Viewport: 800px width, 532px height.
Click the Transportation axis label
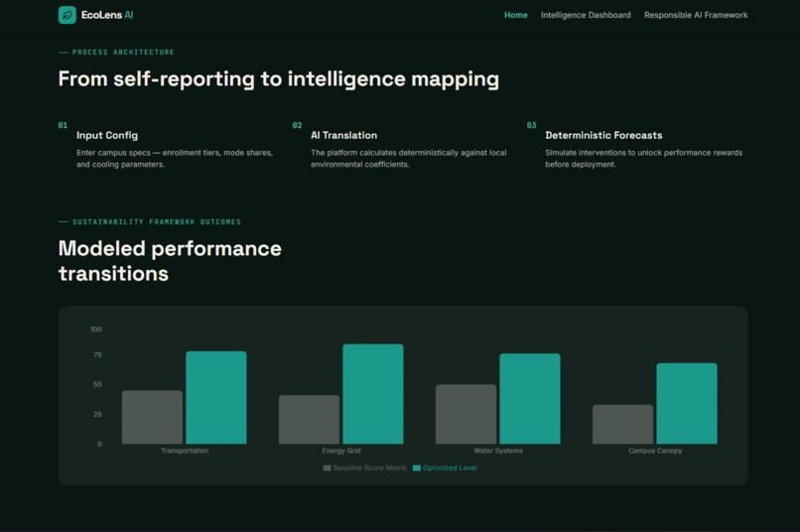pyautogui.click(x=185, y=451)
